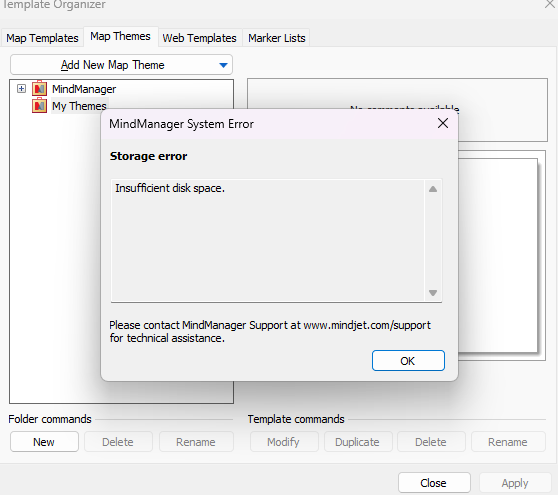
Task: Click Delete under Template commands
Action: click(431, 442)
